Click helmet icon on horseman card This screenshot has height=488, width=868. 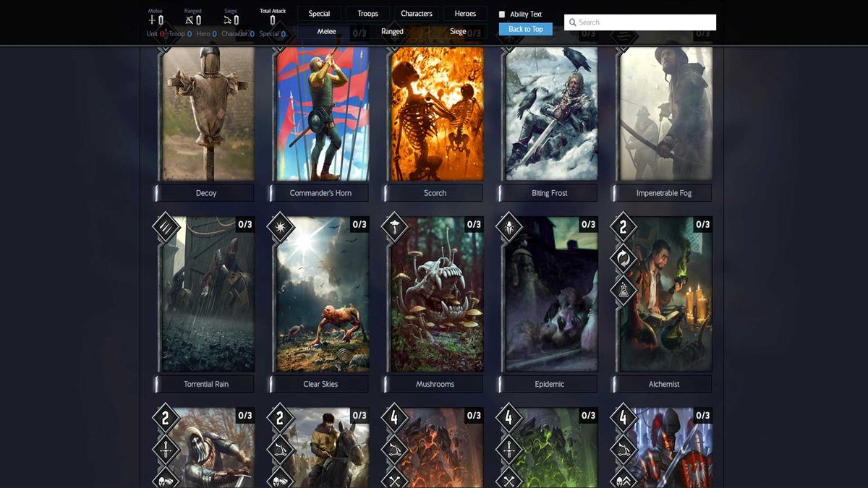pyautogui.click(x=280, y=479)
